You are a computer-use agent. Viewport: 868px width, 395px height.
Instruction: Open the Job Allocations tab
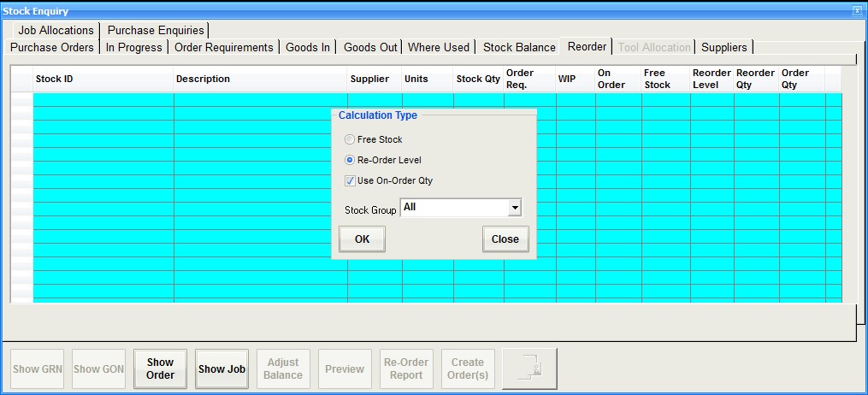pyautogui.click(x=56, y=30)
